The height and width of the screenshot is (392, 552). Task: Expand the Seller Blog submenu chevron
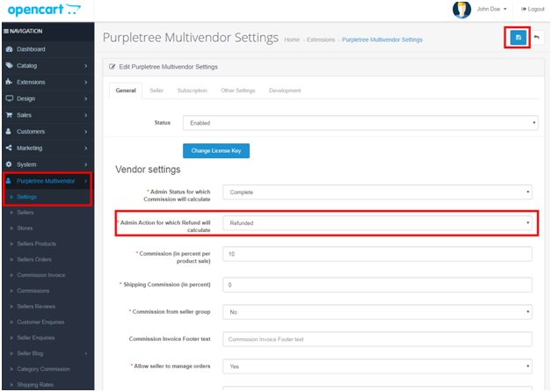86,353
